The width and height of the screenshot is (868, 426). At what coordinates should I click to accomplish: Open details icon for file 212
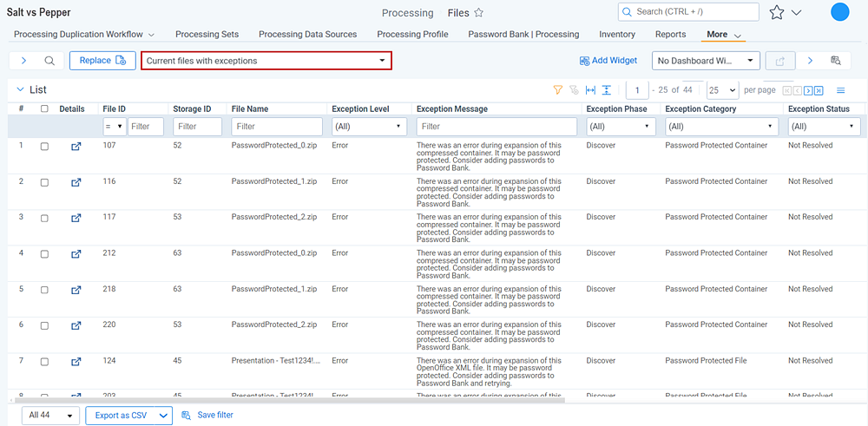[76, 254]
